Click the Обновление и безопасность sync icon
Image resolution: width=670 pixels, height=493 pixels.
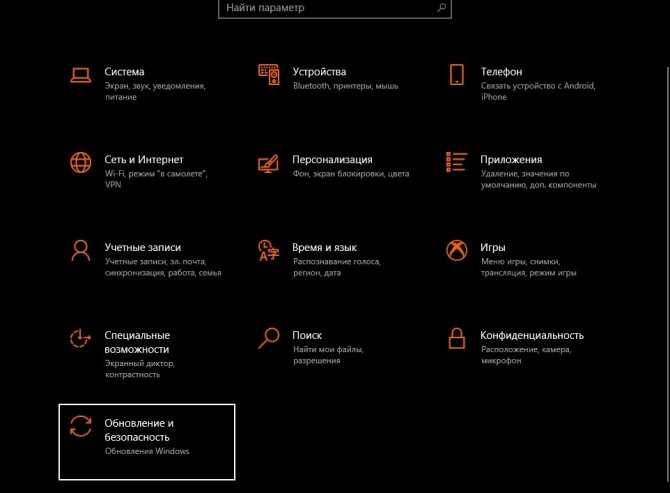pyautogui.click(x=81, y=426)
